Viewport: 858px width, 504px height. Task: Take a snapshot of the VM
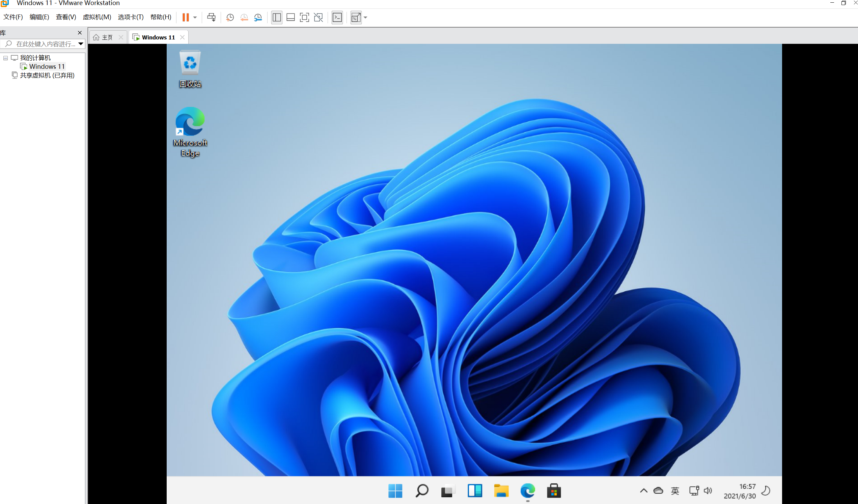[230, 17]
